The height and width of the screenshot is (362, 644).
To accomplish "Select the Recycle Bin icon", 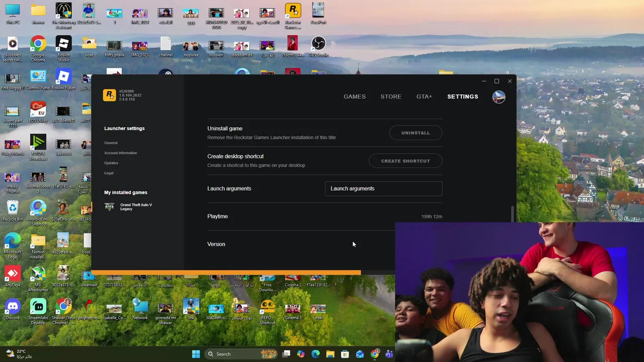I will [x=13, y=211].
